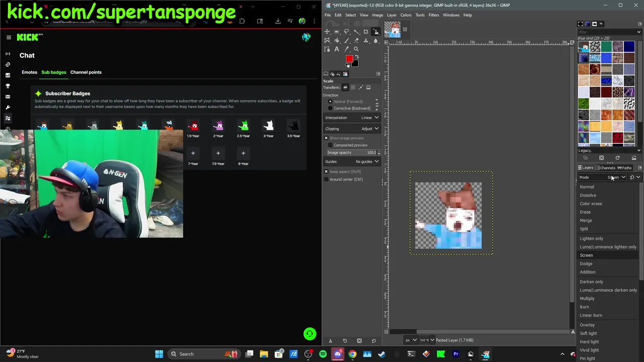This screenshot has height=362, width=644.
Task: Open the px unit dropdown in status bar
Action: [411, 340]
